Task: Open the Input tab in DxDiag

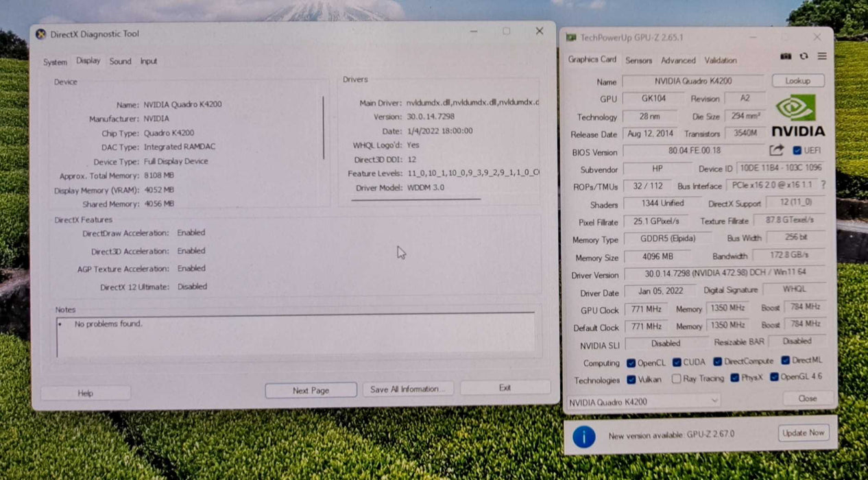Action: pyautogui.click(x=149, y=61)
